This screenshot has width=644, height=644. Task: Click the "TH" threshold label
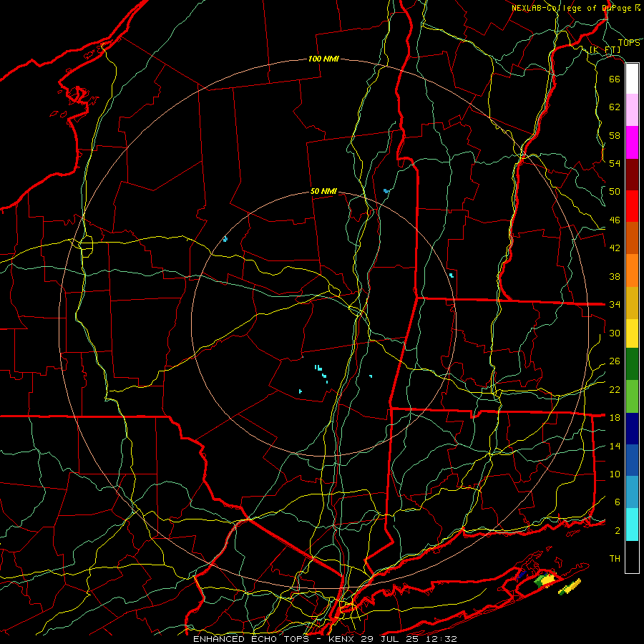point(615,558)
